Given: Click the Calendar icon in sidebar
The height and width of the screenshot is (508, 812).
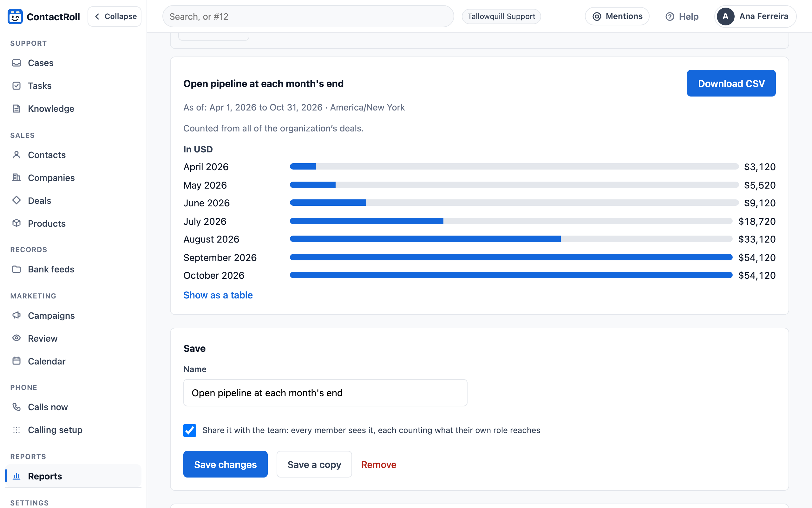Looking at the screenshot, I should pos(16,361).
